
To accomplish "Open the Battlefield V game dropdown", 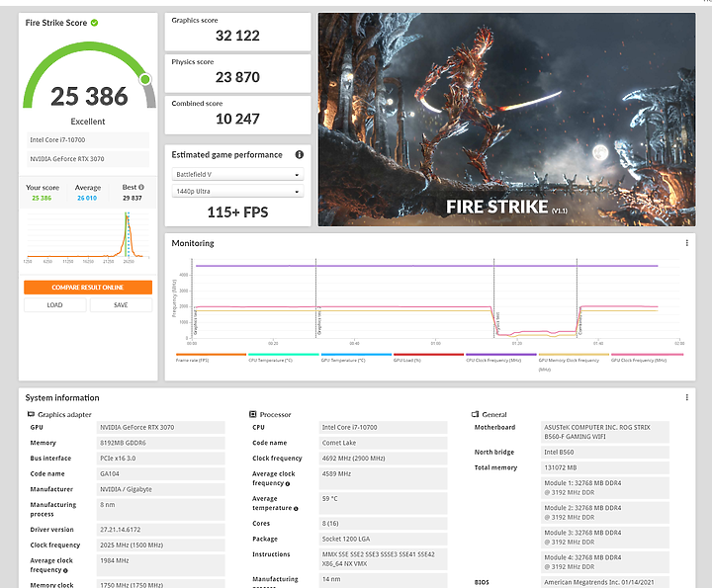I will point(237,174).
